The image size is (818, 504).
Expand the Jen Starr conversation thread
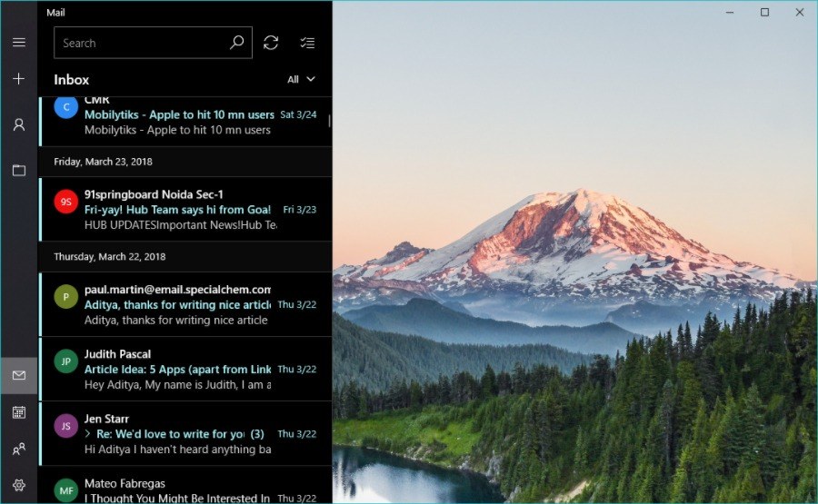(88, 434)
